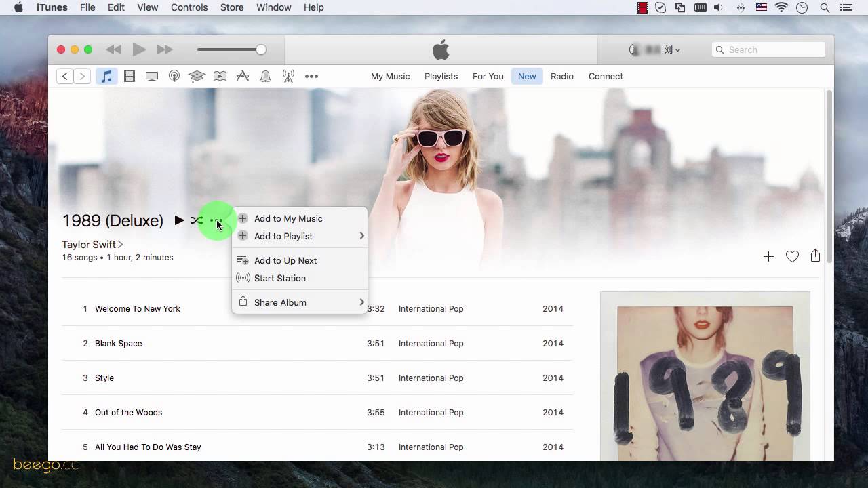Switch to the Playlists tab
The height and width of the screenshot is (488, 868).
[x=441, y=76]
